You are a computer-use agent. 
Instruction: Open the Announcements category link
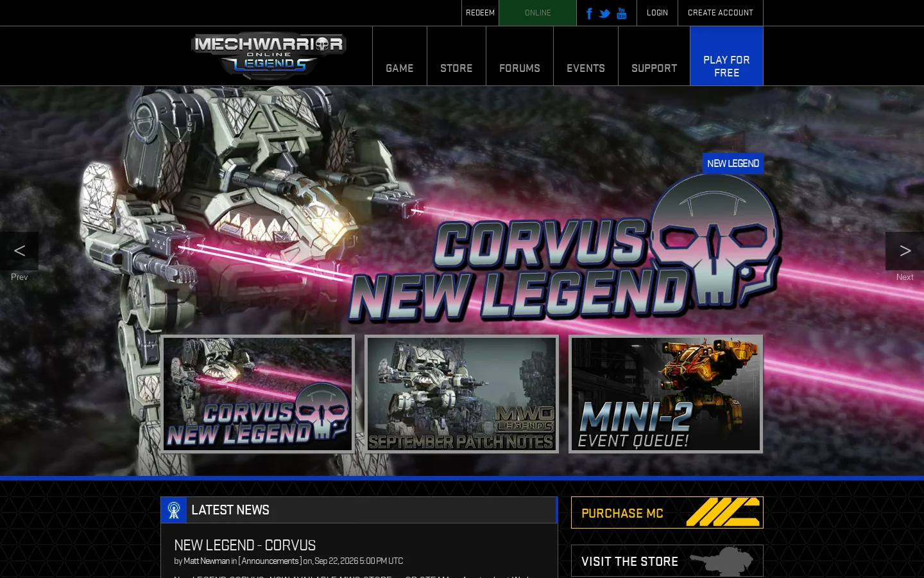[270, 561]
